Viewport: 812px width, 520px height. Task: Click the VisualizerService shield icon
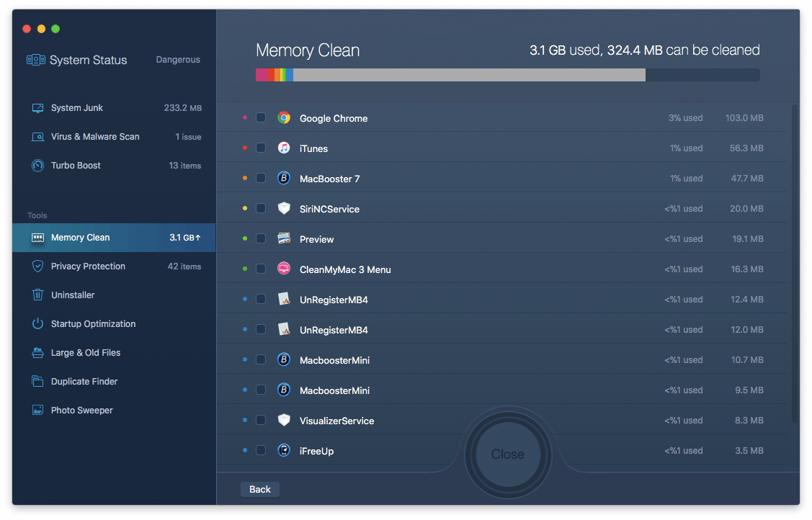284,420
